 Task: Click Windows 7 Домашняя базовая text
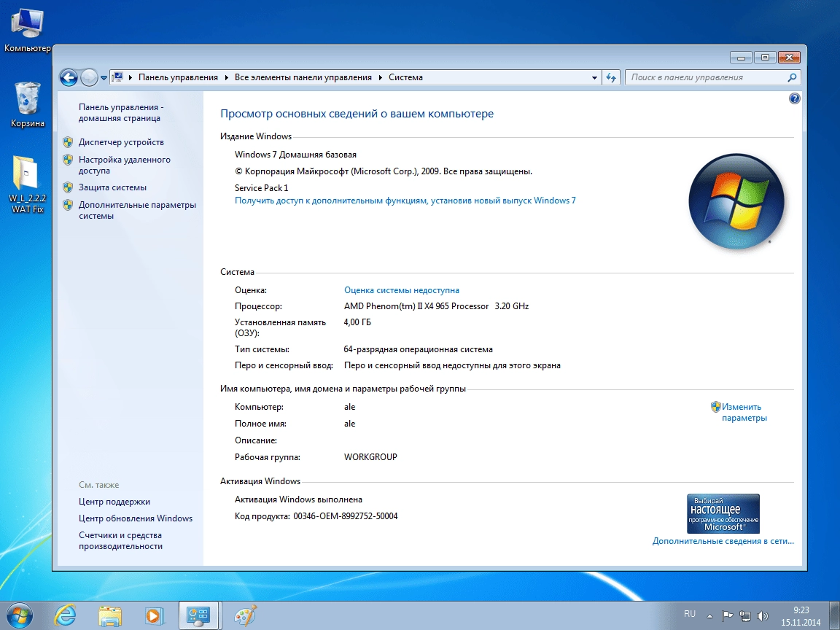pos(295,155)
